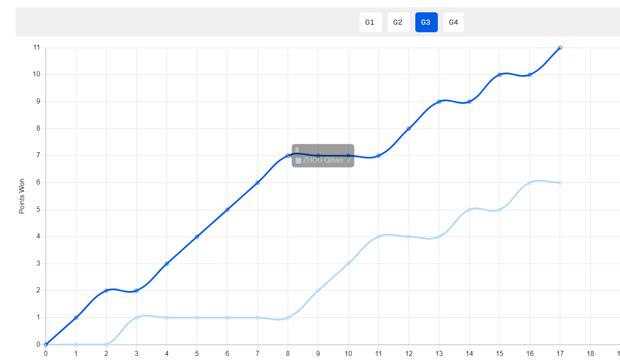Image resolution: width=620 pixels, height=364 pixels.
Task: Select the active G3 game tab
Action: (426, 22)
